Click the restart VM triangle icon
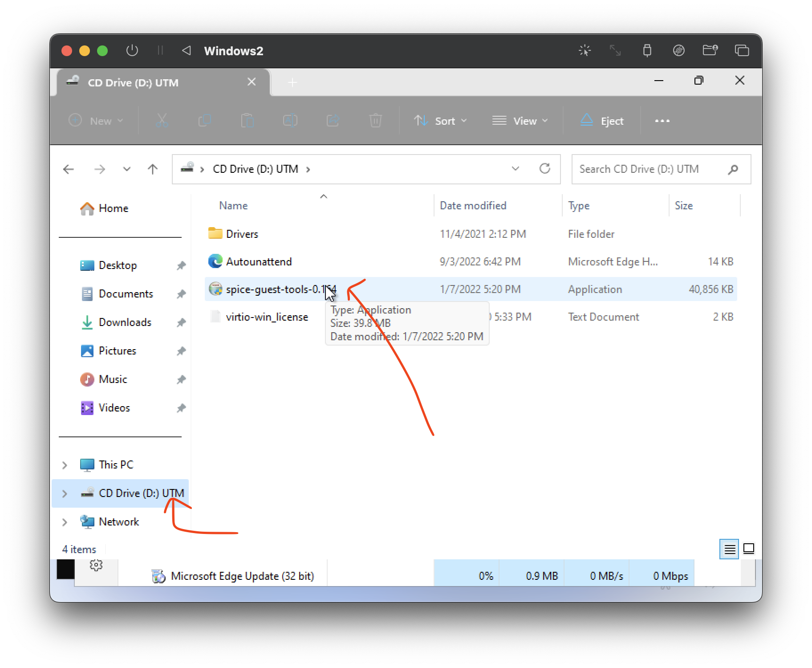Screen dimensions: 812x668 coord(187,50)
